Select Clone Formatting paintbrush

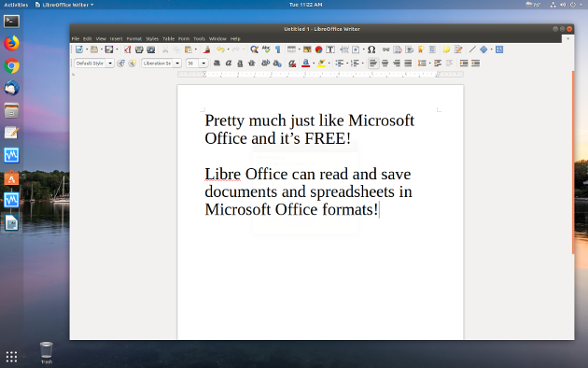(x=206, y=50)
